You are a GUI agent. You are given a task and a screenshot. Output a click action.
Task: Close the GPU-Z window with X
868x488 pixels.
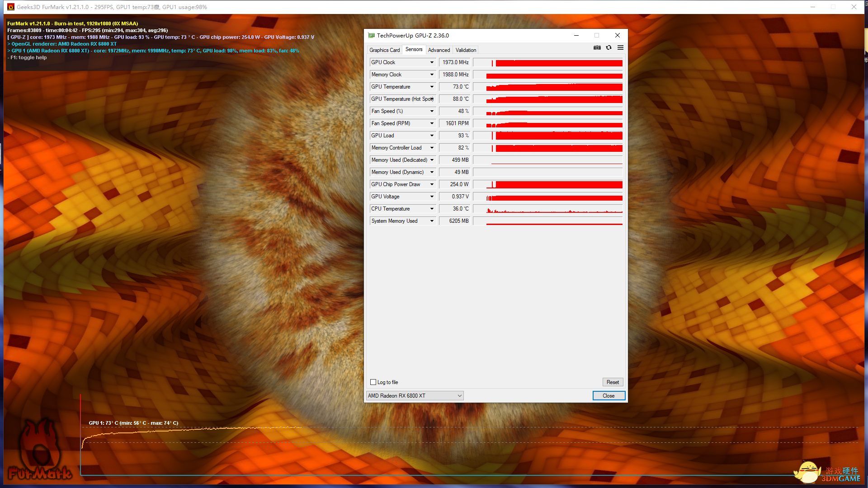pos(618,35)
